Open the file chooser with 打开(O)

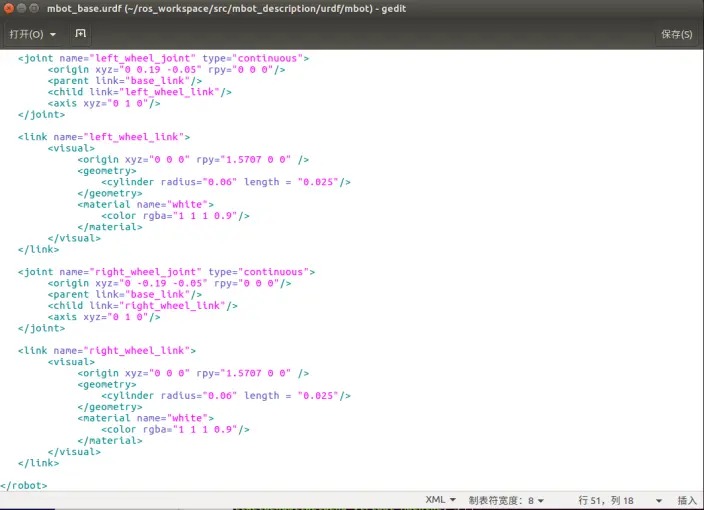click(x=26, y=34)
